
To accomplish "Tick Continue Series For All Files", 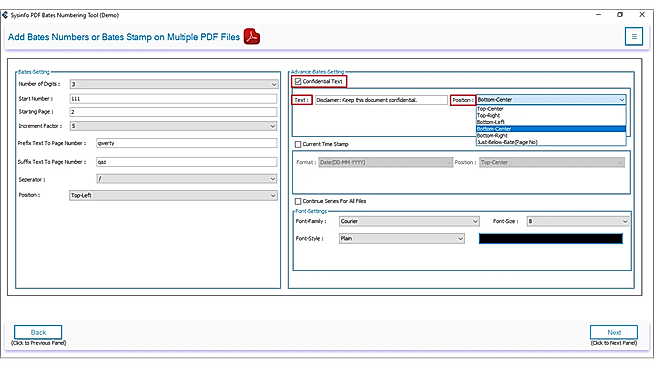I will (x=298, y=201).
